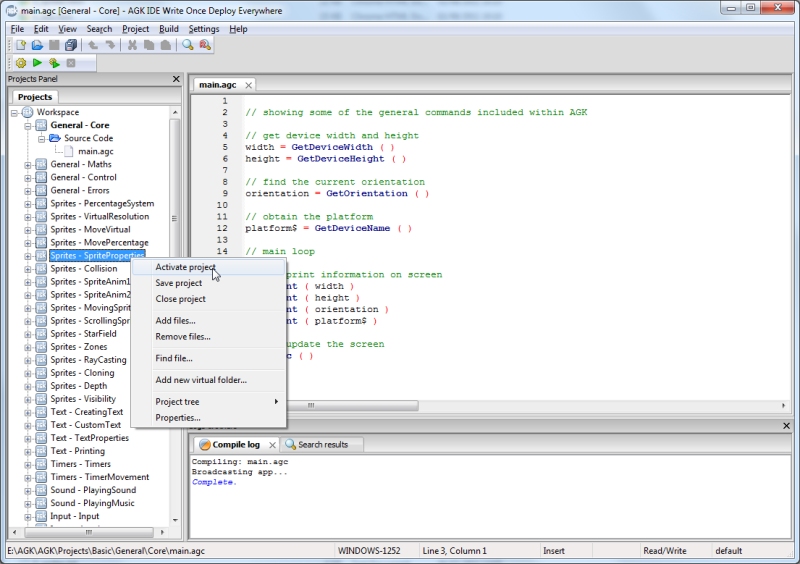The width and height of the screenshot is (800, 564).
Task: Close the Compile log tab
Action: [x=272, y=445]
